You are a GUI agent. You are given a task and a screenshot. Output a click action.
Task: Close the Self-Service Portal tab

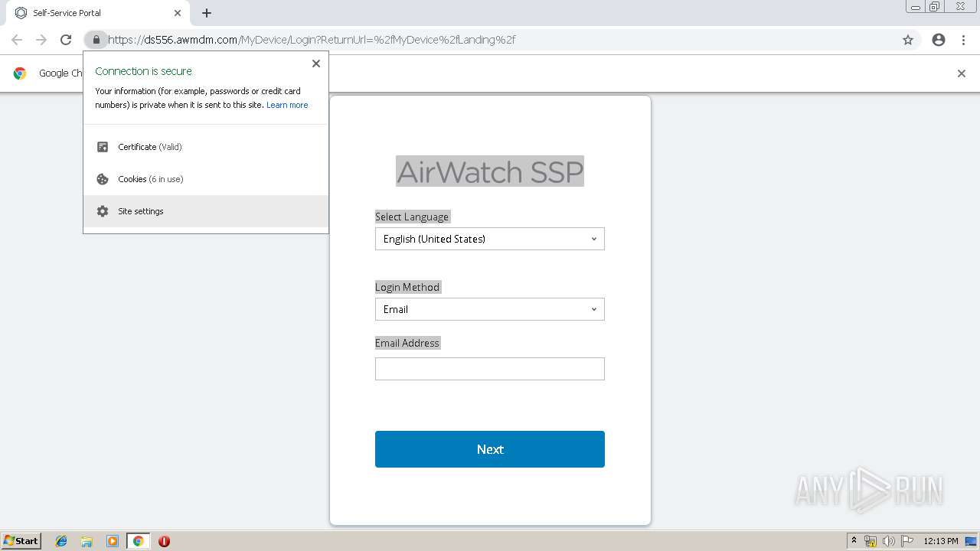(x=177, y=13)
